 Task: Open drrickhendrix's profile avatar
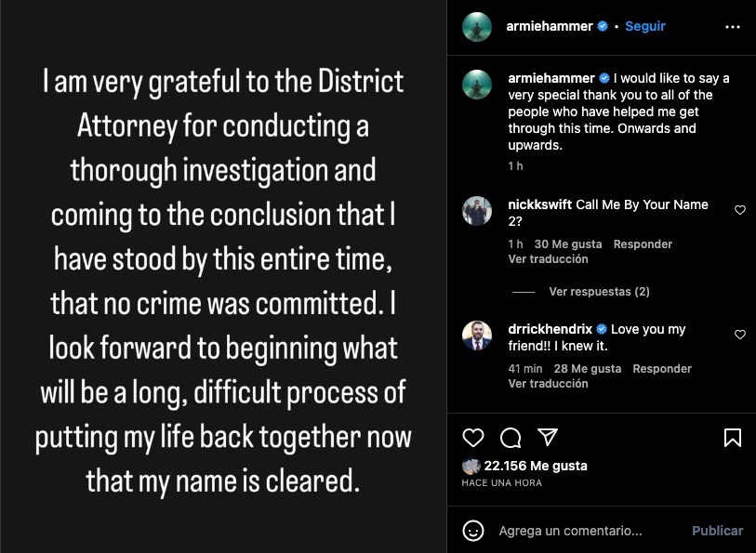[x=477, y=336]
